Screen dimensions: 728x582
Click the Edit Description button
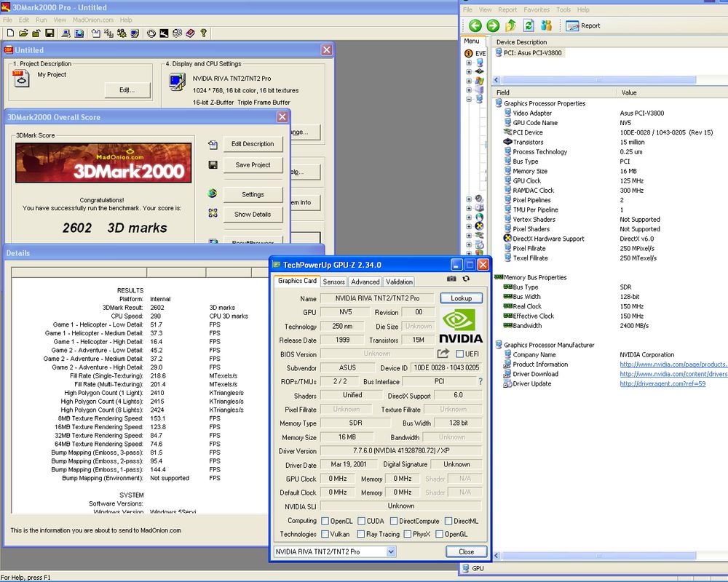point(253,144)
